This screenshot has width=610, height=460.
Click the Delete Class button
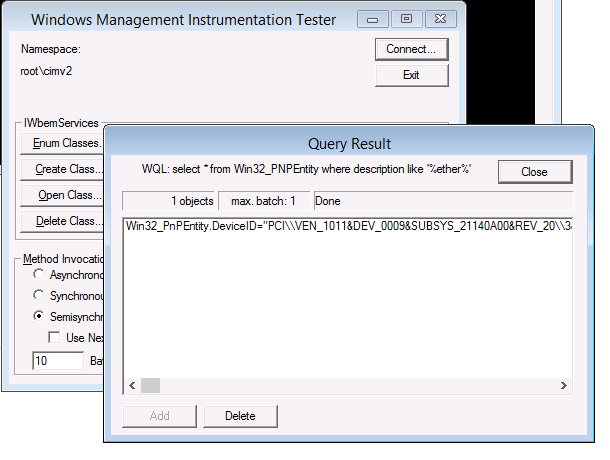[x=62, y=221]
